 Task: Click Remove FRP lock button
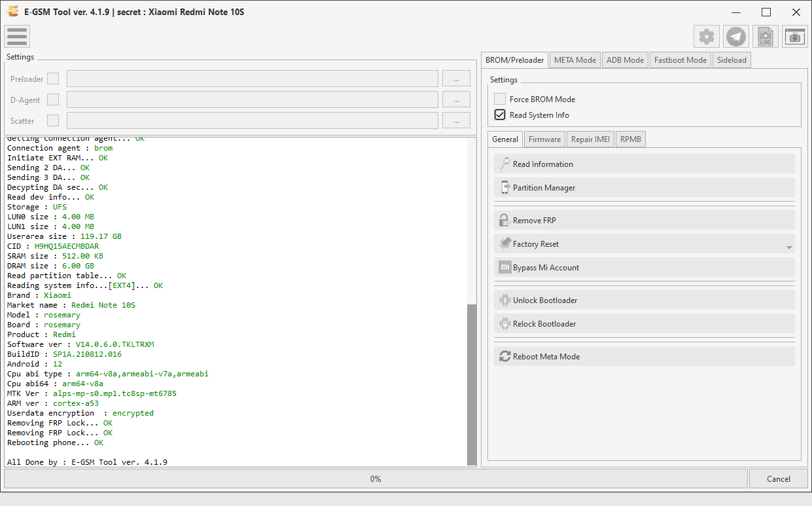[x=644, y=221]
